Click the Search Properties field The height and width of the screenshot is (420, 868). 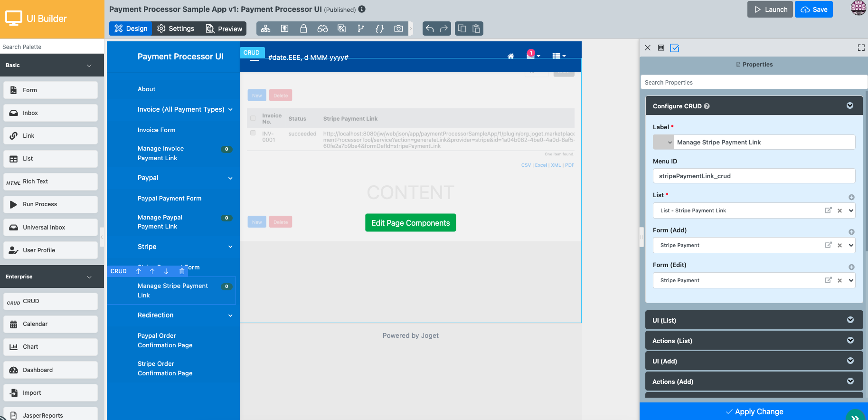754,82
